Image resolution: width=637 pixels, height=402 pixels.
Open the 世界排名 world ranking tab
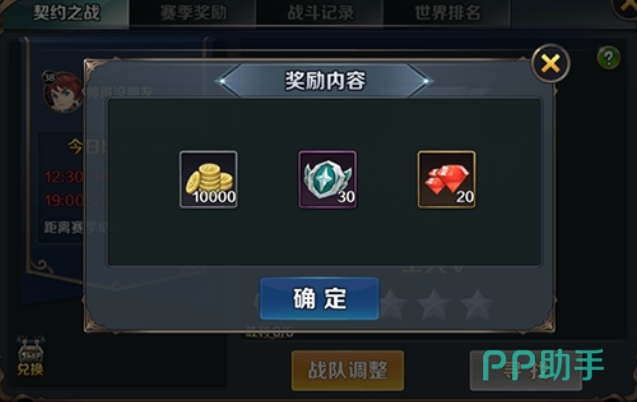447,13
